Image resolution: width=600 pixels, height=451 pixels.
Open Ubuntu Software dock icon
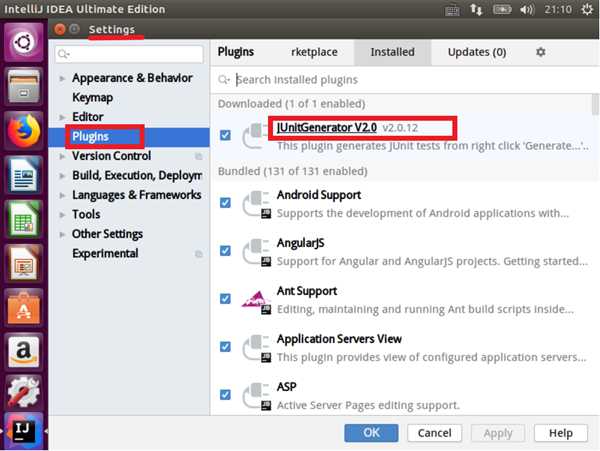[x=24, y=308]
